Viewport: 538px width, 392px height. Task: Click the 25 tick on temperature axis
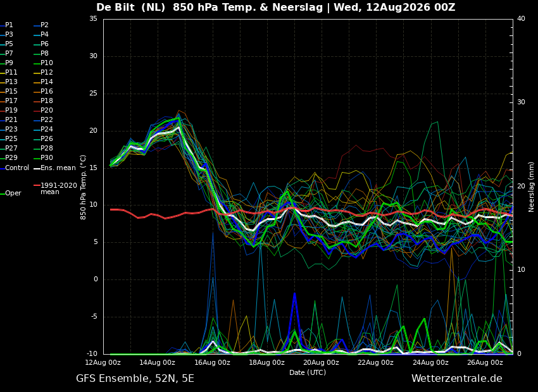coord(93,94)
